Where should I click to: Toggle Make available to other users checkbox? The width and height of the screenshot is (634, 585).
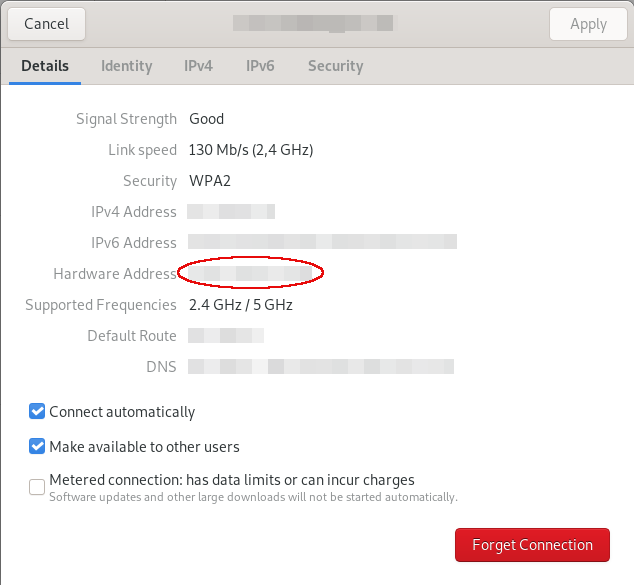pyautogui.click(x=37, y=446)
